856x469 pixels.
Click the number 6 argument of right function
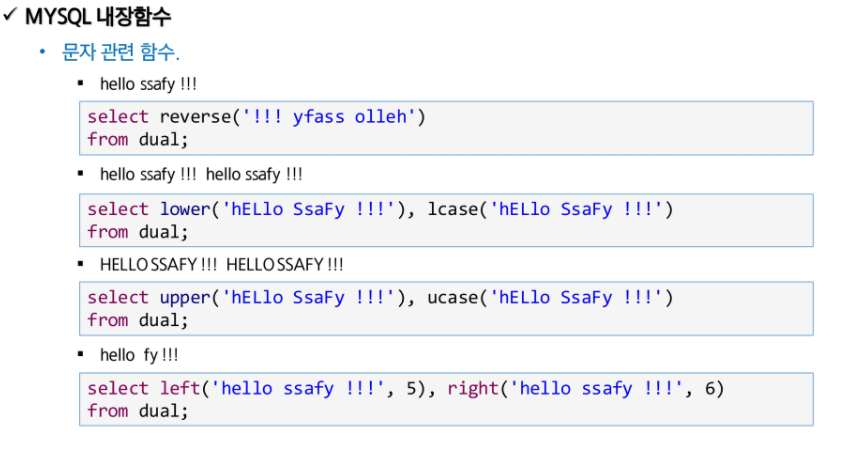pyautogui.click(x=710, y=388)
